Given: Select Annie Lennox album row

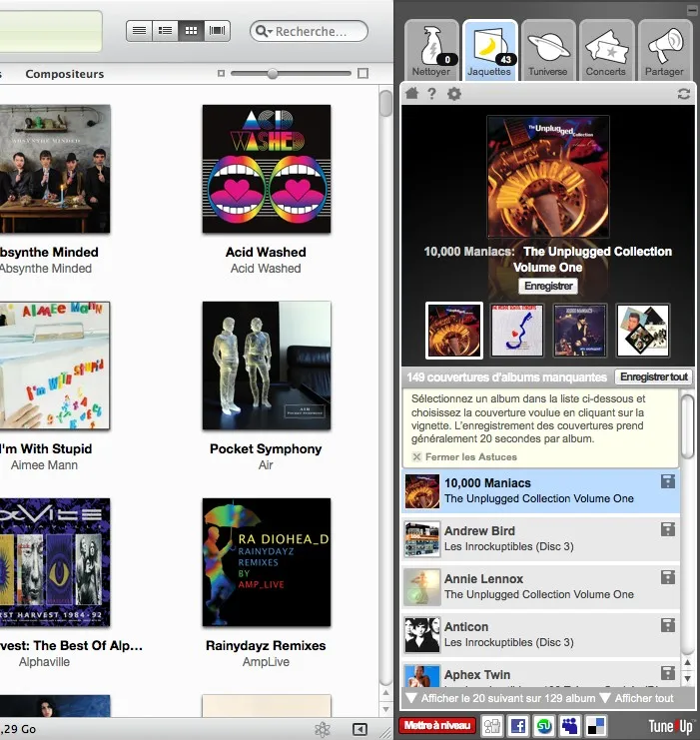Looking at the screenshot, I should (541, 586).
